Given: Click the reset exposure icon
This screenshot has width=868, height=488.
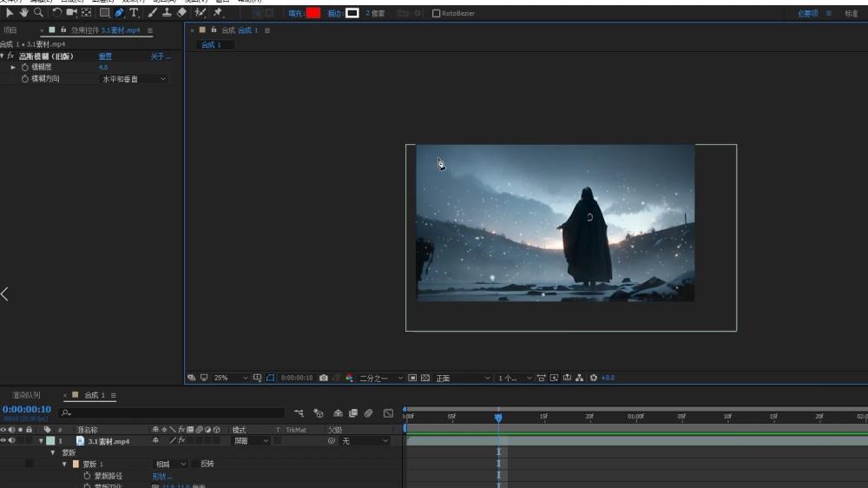Looking at the screenshot, I should 594,378.
